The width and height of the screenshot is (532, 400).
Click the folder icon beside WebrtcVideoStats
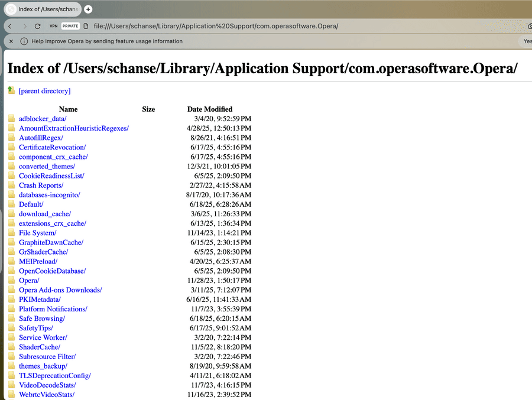[x=12, y=394]
